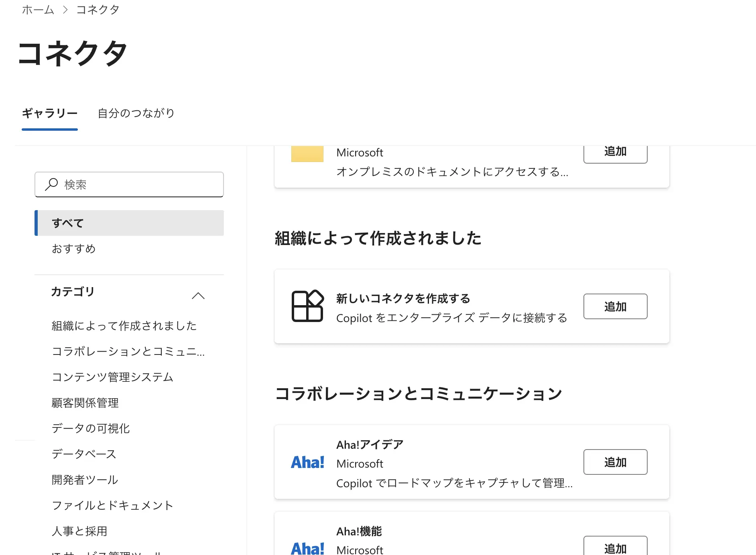Open the 自分のつながり tab
Screen dimensions: 756x555
click(136, 113)
